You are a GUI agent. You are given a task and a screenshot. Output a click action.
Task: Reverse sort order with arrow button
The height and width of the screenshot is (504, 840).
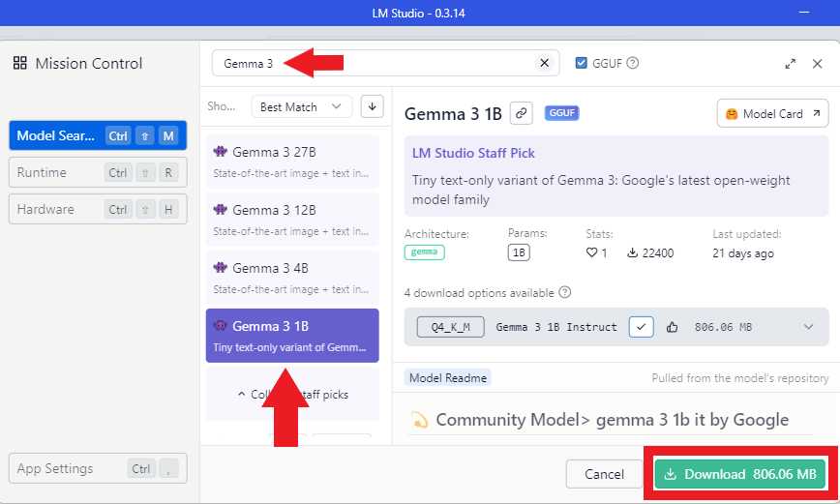tap(372, 106)
